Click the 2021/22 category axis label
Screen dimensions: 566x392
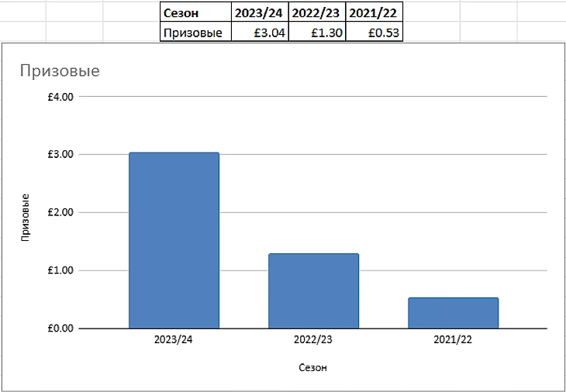(x=453, y=340)
